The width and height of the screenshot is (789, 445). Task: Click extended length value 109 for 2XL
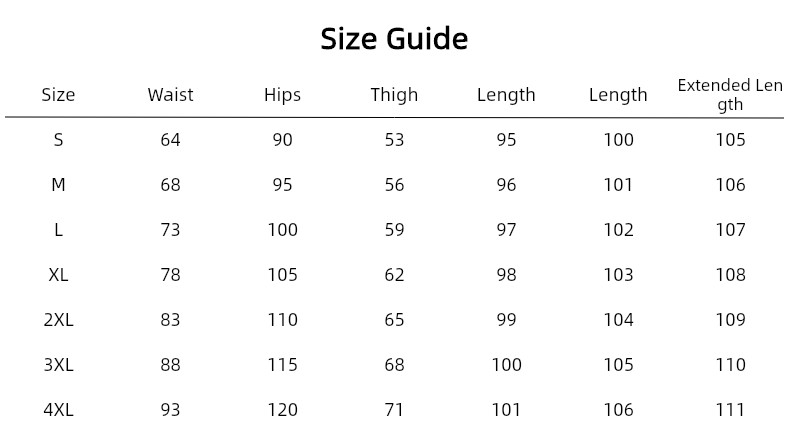coord(730,320)
